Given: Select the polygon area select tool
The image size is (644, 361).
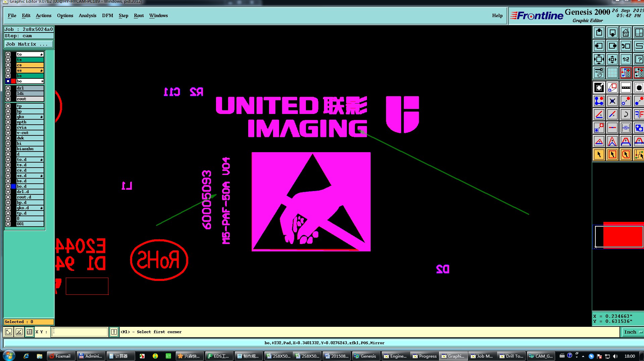Looking at the screenshot, I should [x=626, y=155].
